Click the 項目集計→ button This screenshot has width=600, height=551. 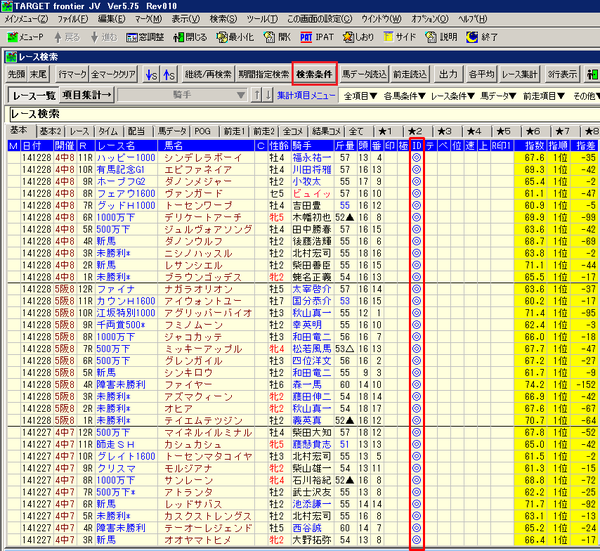click(87, 95)
